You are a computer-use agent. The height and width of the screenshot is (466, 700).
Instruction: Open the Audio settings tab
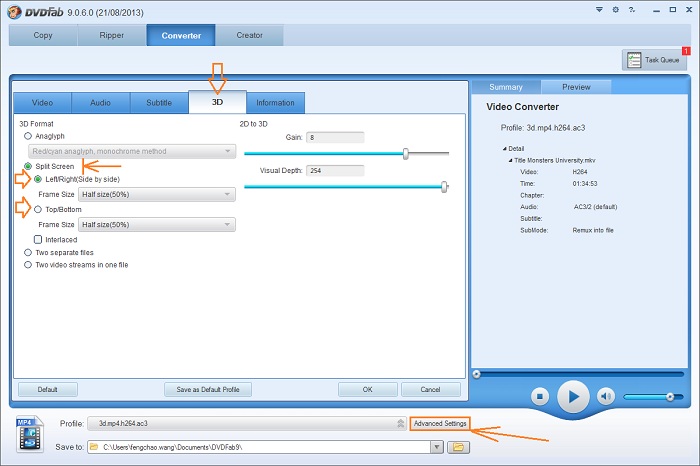(x=100, y=103)
